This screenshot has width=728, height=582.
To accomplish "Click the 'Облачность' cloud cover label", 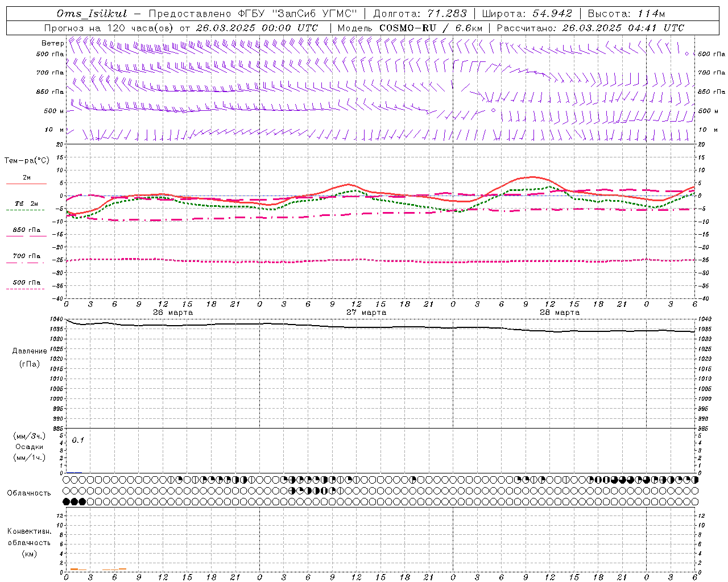I will click(29, 493).
